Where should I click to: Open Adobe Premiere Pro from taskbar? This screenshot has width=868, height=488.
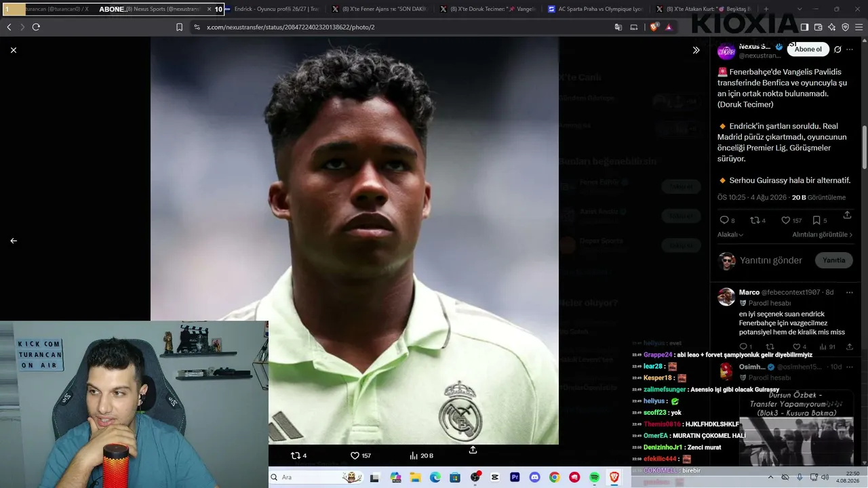tap(515, 477)
